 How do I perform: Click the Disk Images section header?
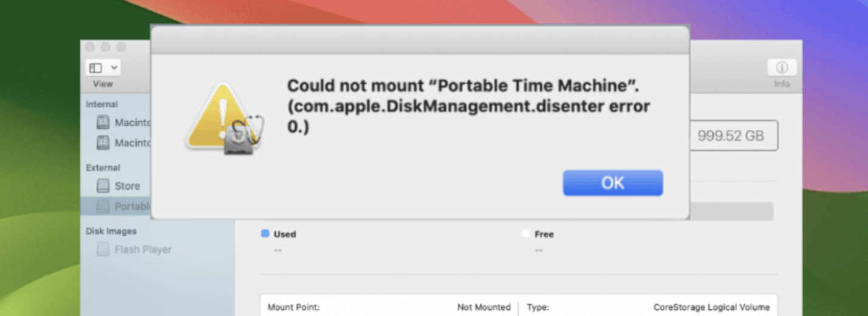pos(111,231)
